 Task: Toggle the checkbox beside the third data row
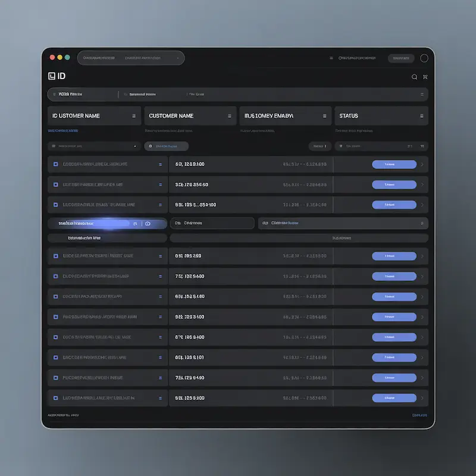57,205
